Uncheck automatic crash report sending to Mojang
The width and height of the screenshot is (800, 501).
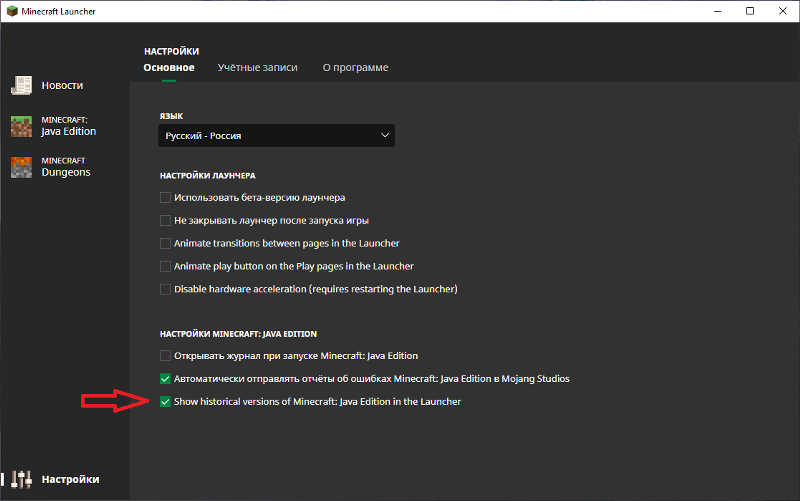click(166, 379)
